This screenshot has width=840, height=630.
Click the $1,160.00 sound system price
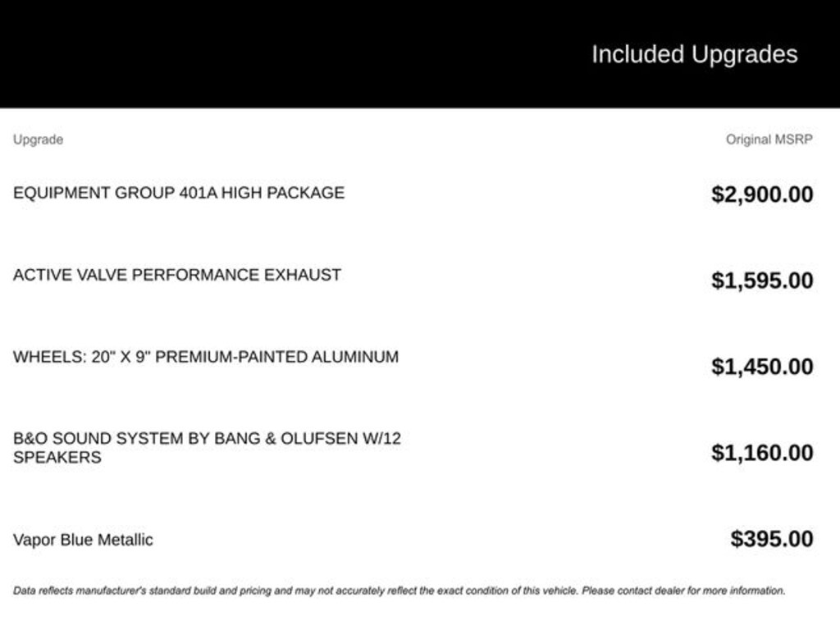pos(762,453)
